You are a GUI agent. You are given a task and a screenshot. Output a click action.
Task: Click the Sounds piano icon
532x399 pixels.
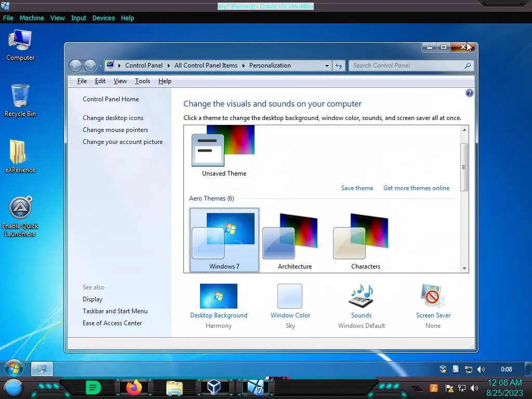click(x=362, y=296)
